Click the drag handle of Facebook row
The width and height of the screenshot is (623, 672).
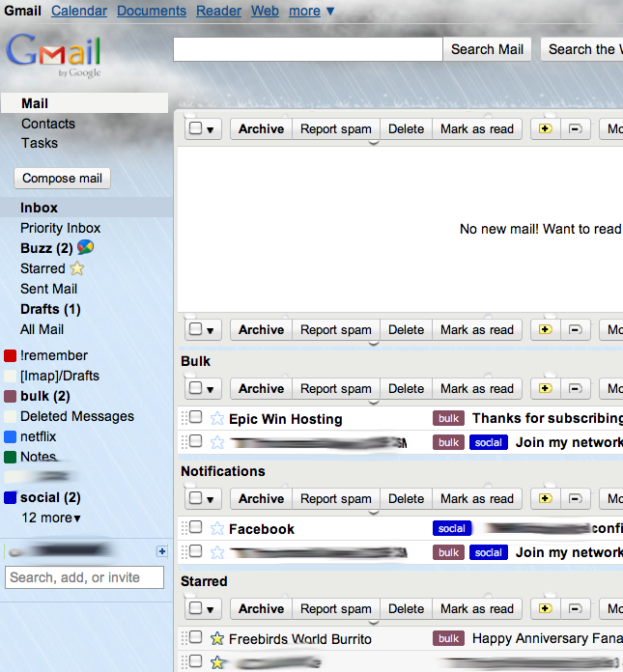tap(184, 528)
